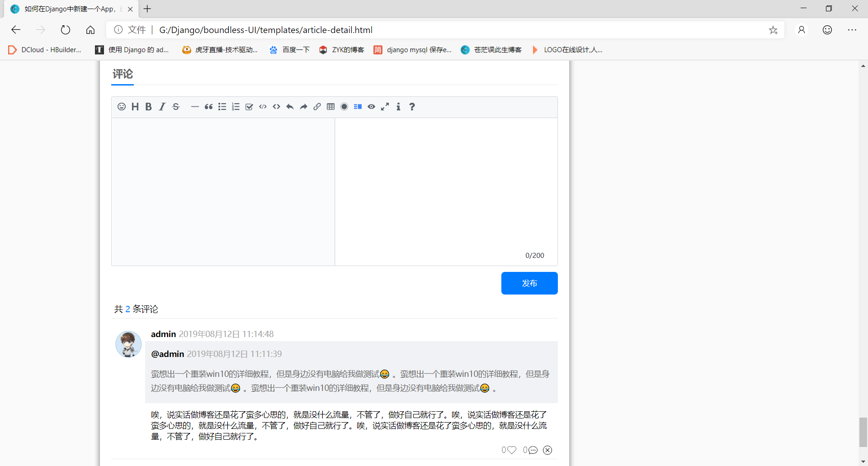Toggle the side-by-side preview mode
868x466 pixels.
point(358,107)
